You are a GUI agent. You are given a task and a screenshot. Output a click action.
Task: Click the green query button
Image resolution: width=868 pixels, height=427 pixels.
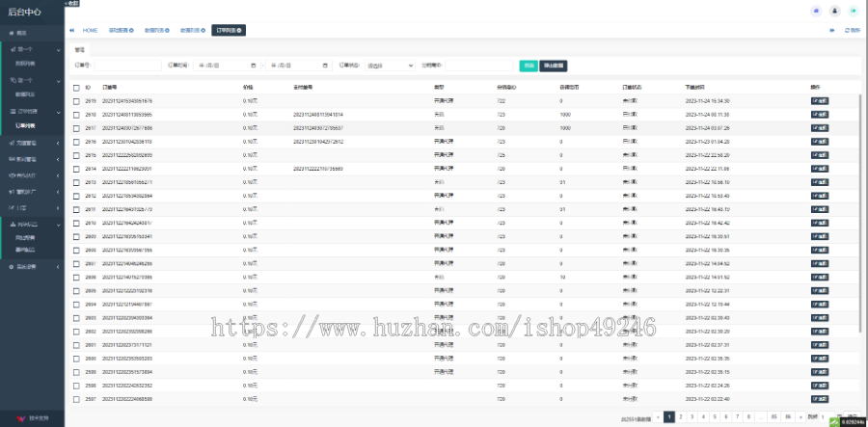(529, 66)
